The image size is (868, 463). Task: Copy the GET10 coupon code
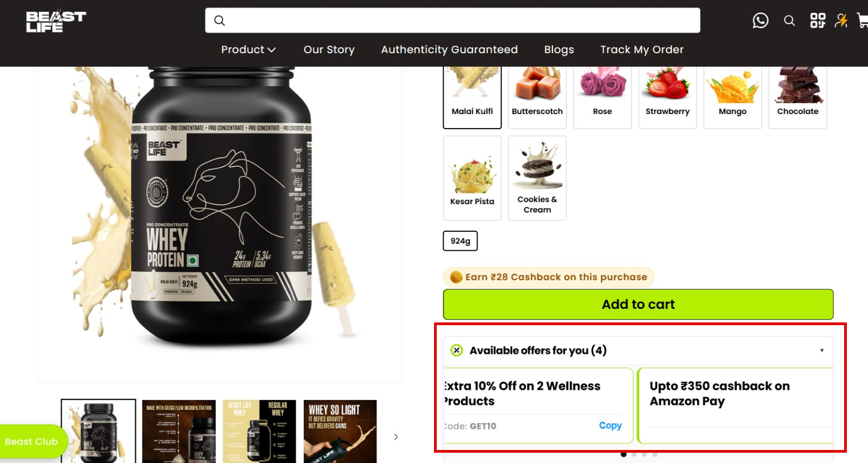coord(610,426)
